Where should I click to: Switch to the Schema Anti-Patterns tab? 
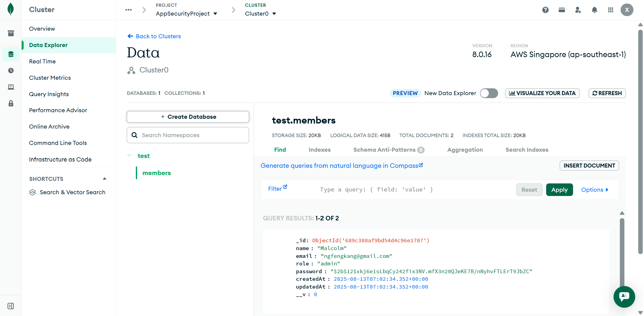[x=389, y=150]
